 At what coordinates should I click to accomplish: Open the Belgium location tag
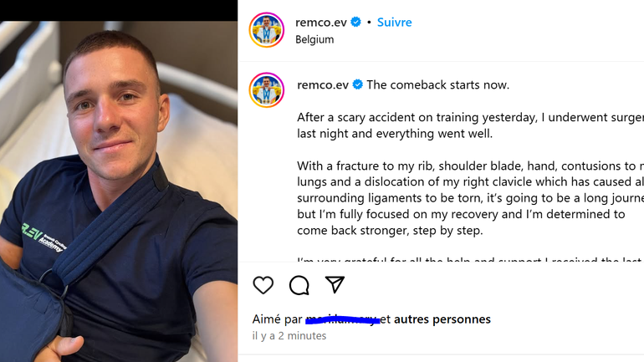pos(314,40)
